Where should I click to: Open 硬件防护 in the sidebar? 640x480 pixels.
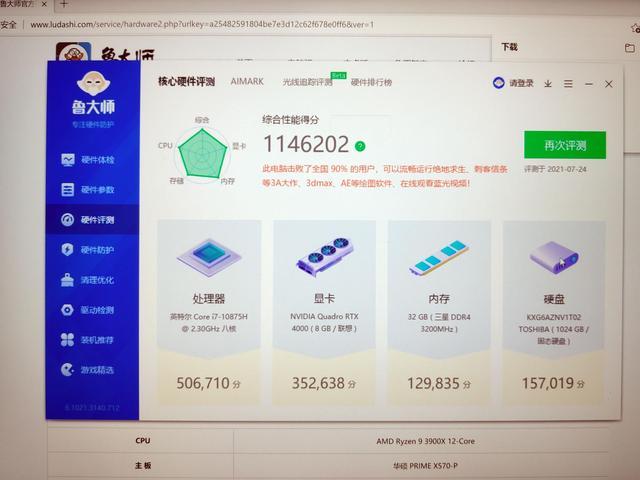pyautogui.click(x=88, y=250)
